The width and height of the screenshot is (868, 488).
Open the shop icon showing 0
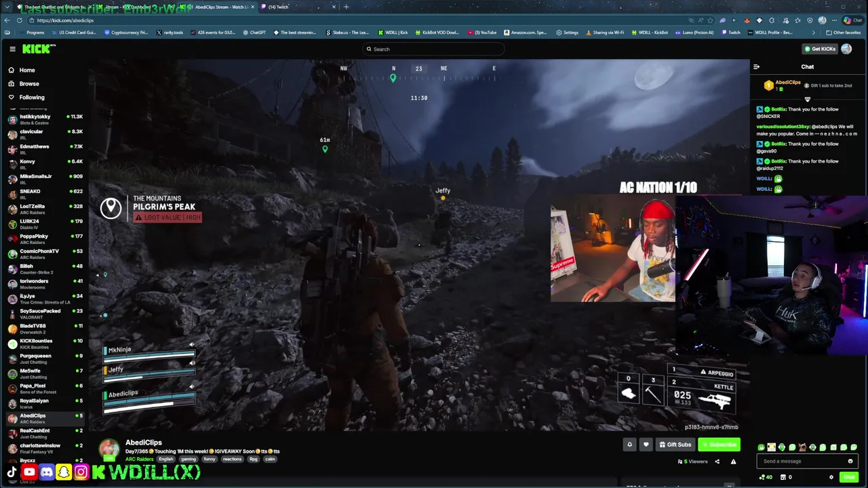pyautogui.click(x=787, y=477)
